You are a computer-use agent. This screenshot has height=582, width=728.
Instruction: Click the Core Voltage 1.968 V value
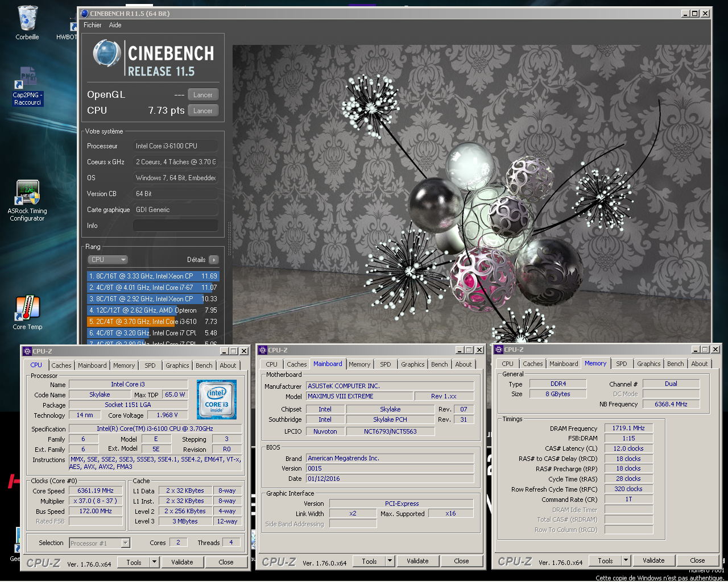(167, 415)
